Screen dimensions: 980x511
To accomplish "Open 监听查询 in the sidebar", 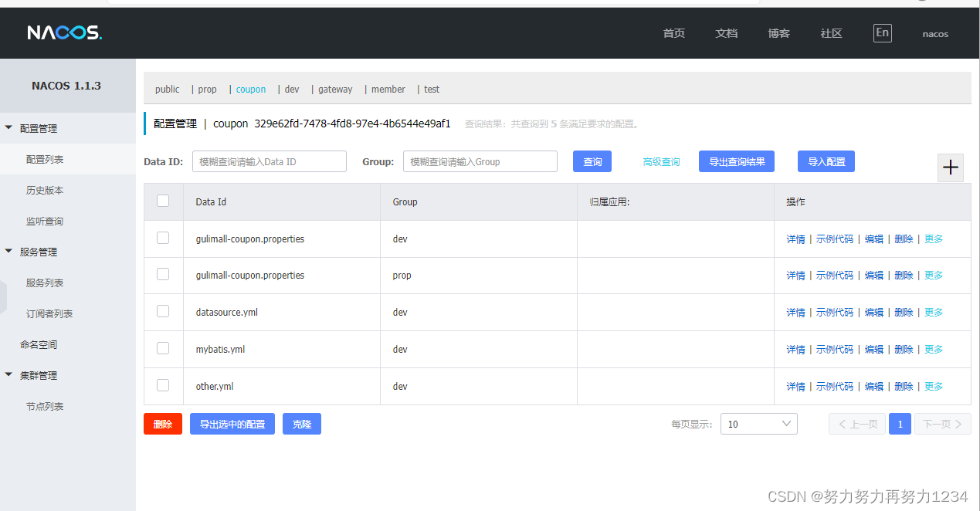I will (45, 221).
